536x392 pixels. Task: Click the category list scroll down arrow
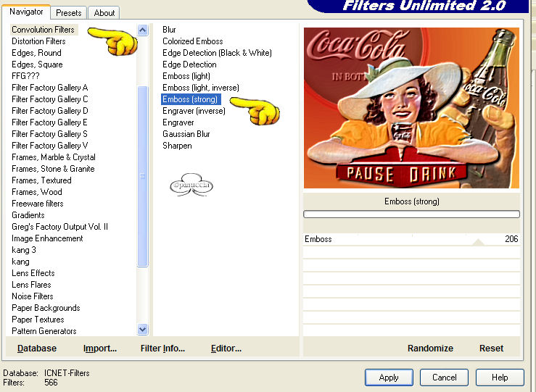pyautogui.click(x=143, y=330)
